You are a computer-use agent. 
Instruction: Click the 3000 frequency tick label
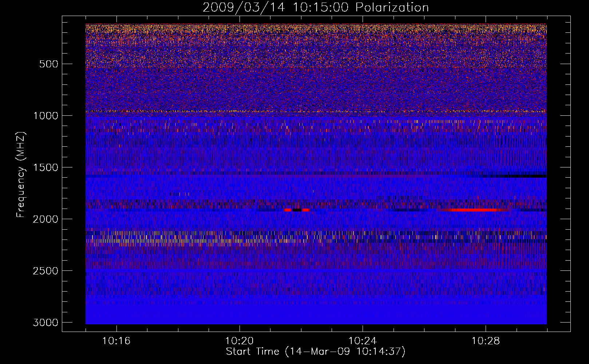tap(46, 323)
